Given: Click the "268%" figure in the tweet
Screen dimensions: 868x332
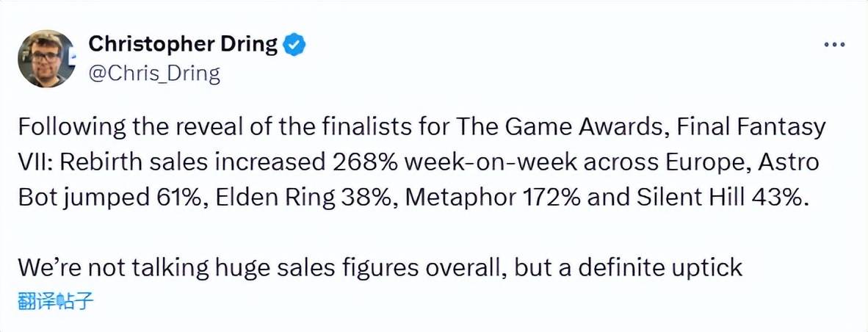Looking at the screenshot, I should click(x=356, y=162).
